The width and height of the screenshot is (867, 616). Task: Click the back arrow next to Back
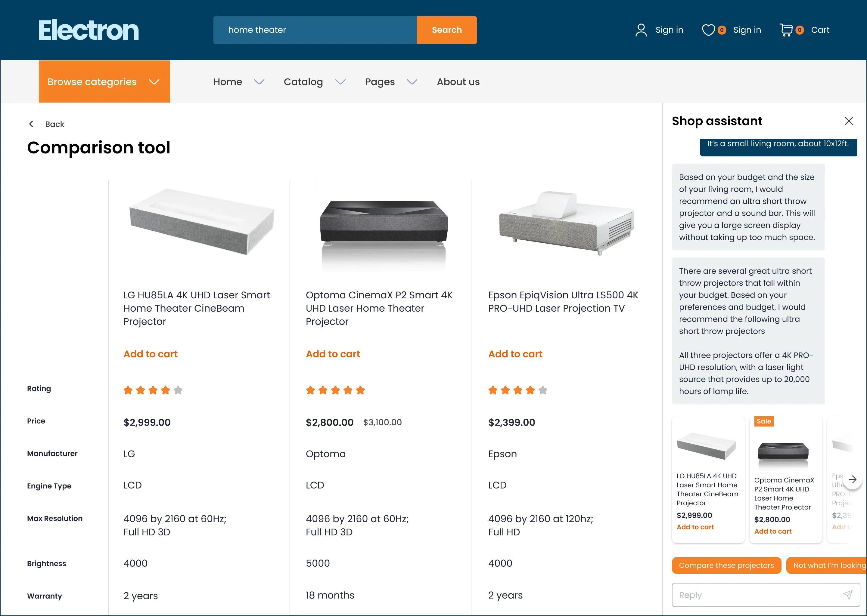click(x=31, y=124)
